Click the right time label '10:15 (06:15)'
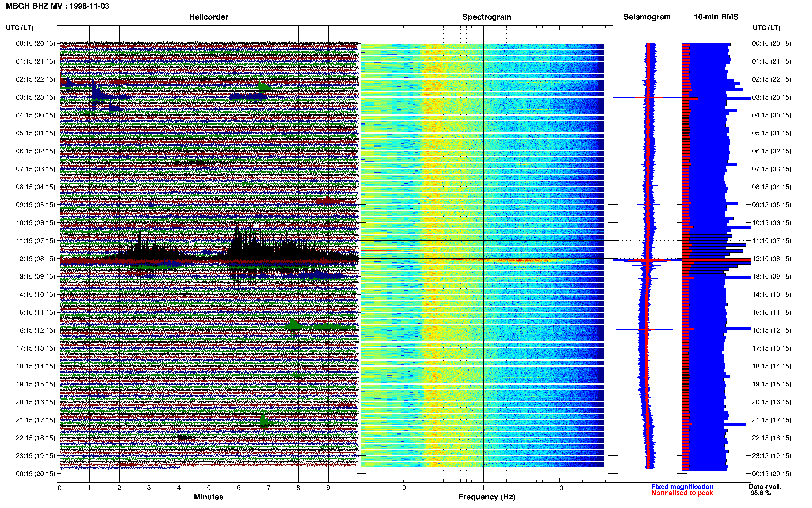812x508 pixels. 772,223
